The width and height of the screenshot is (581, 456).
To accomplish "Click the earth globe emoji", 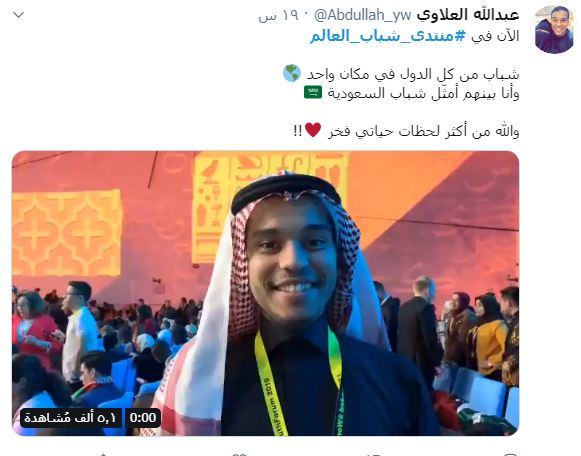I will point(292,73).
